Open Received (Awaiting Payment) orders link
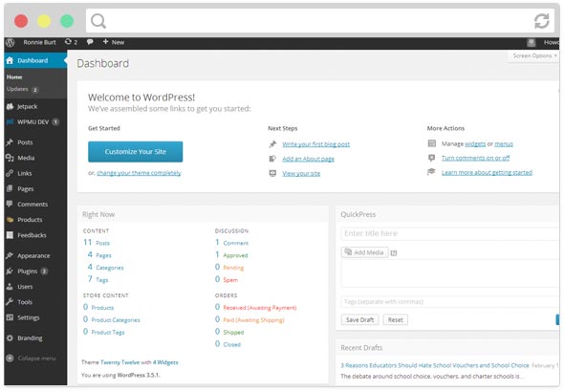564x392 pixels. [x=260, y=308]
